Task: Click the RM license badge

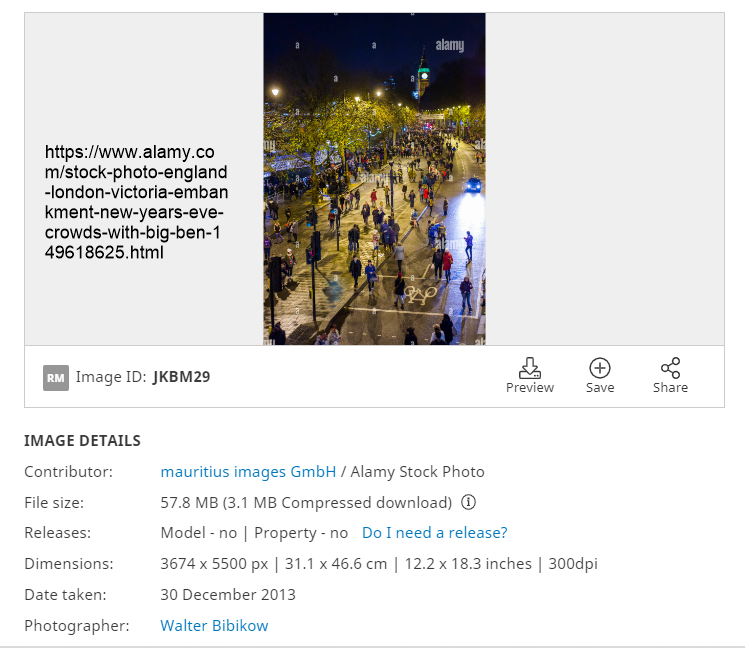Action: [56, 378]
